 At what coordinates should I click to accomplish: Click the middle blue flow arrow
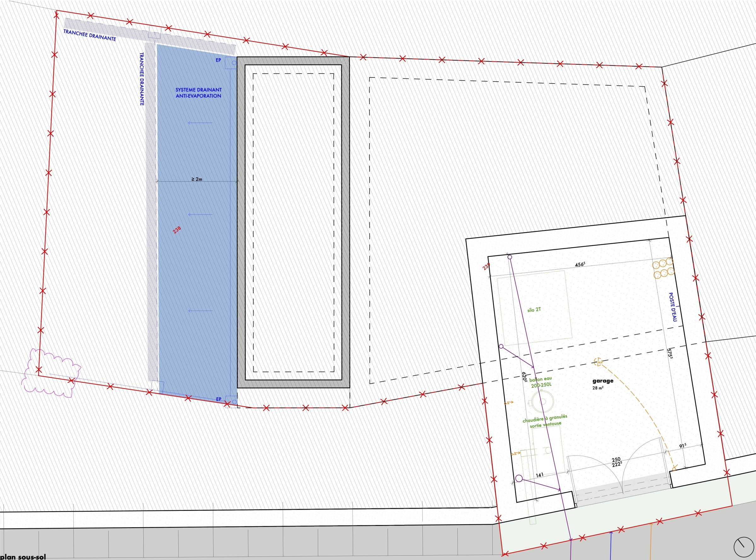click(x=200, y=214)
